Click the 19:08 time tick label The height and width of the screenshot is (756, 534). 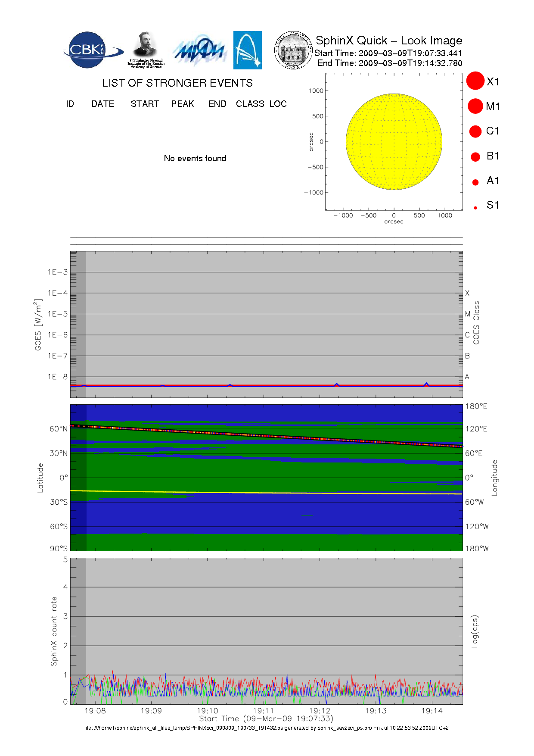coord(95,711)
